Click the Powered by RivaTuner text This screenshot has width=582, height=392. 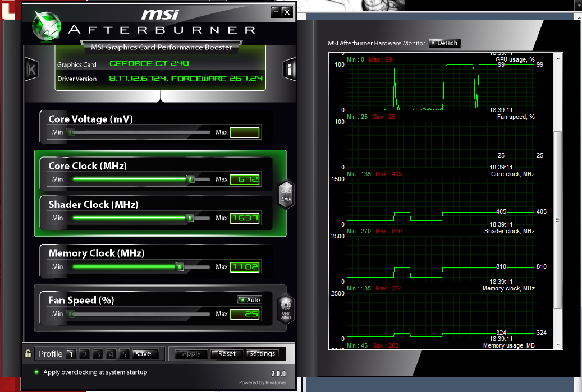pos(263,382)
